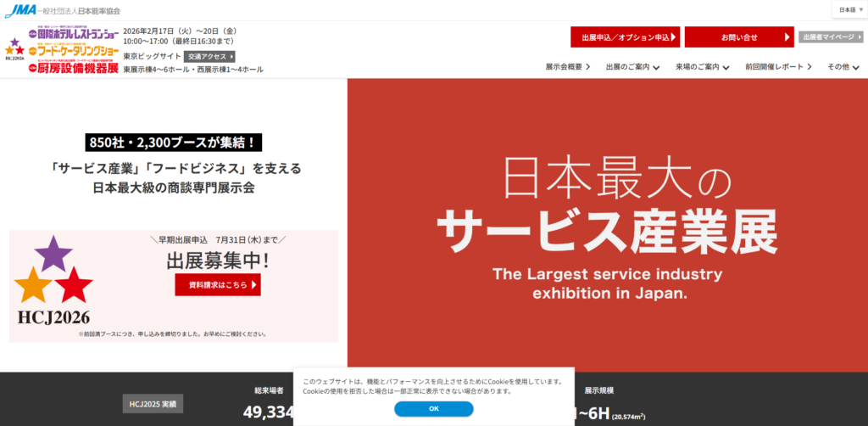Click 厨房設備機器展 logo

(x=74, y=68)
